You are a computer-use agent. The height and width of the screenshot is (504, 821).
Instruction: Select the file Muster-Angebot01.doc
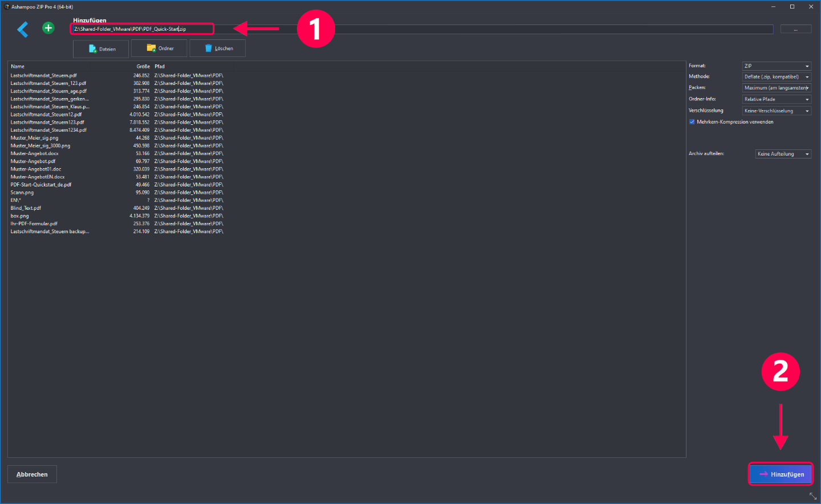35,169
